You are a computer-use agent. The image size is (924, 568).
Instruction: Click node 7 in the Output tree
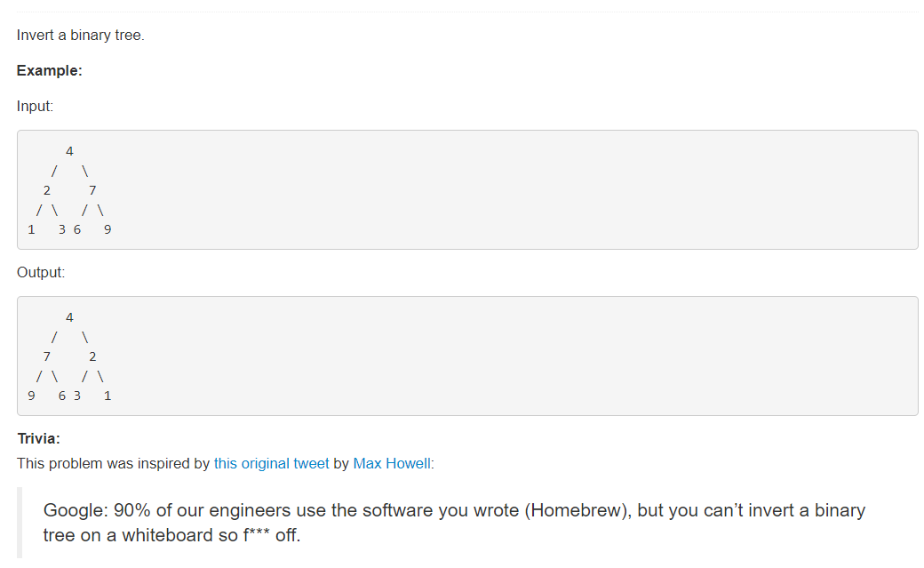[46, 356]
